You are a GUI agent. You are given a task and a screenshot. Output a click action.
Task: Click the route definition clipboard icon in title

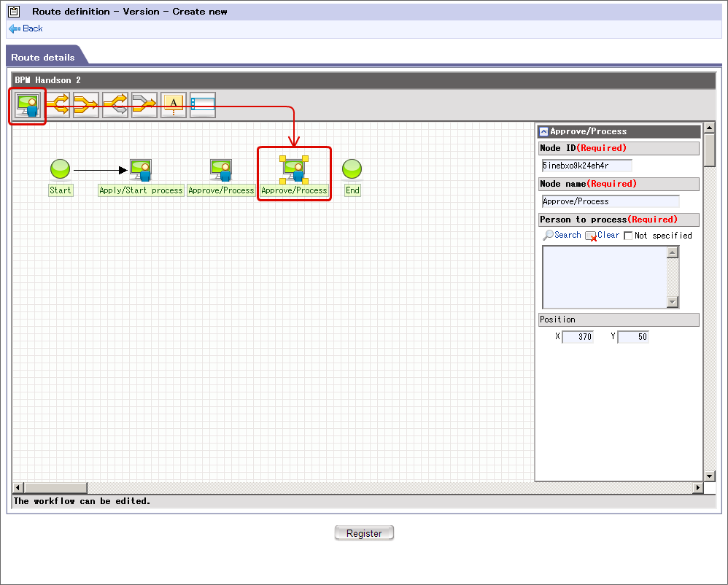point(15,12)
